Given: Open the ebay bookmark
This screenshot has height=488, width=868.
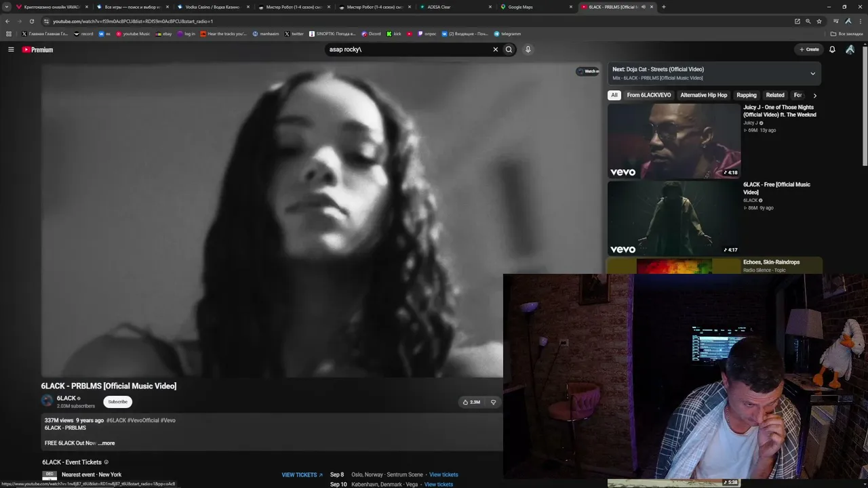Looking at the screenshot, I should (x=163, y=34).
